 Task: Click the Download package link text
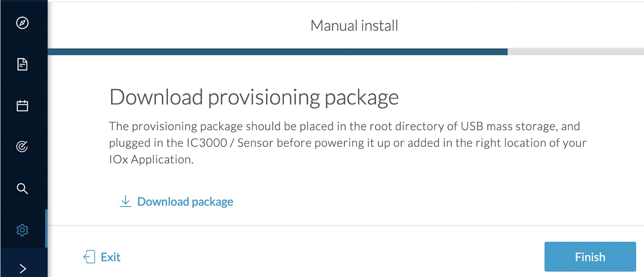[185, 201]
